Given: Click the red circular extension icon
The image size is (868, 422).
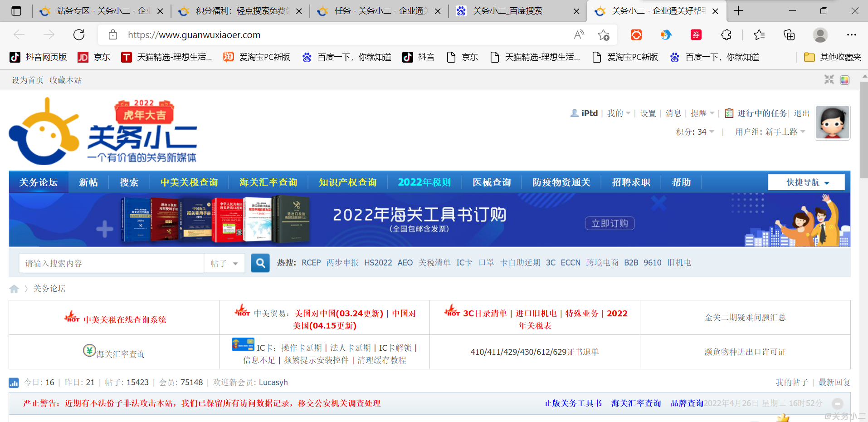Looking at the screenshot, I should [636, 35].
